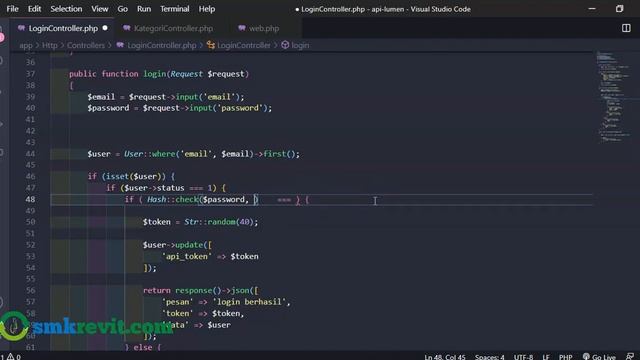This screenshot has height=360, width=640.
Task: Switch to the web.php tab
Action: tap(264, 28)
